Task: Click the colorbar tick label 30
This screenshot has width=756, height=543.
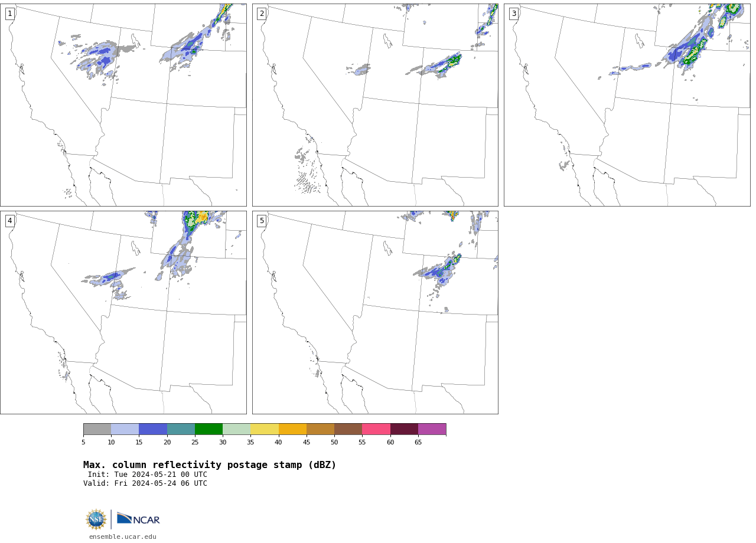Action: pyautogui.click(x=223, y=443)
